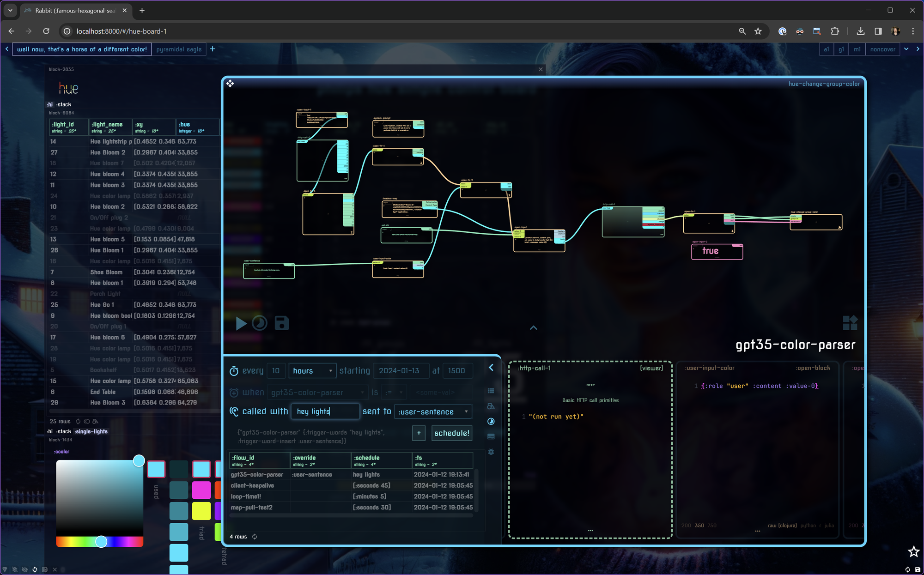Click the 'schedule!' button

tap(451, 433)
